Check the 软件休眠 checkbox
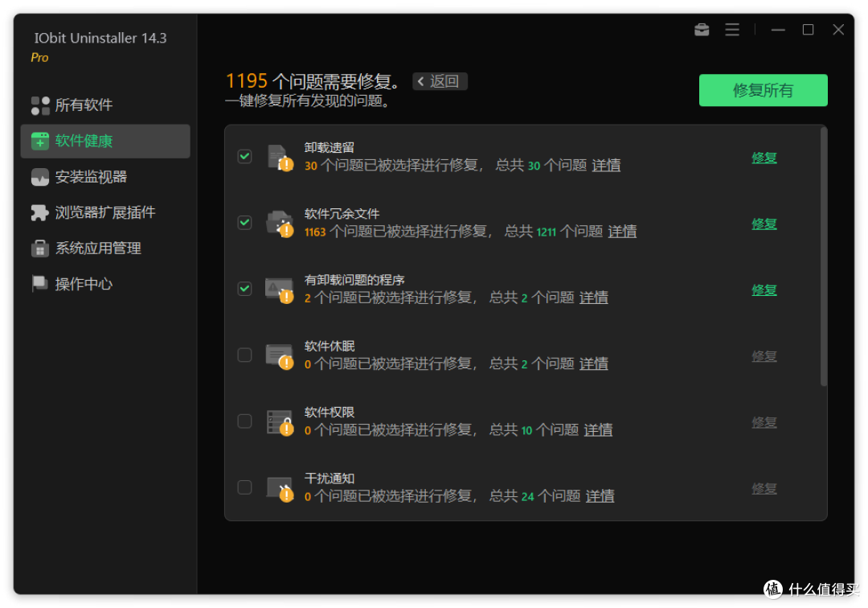 (244, 355)
